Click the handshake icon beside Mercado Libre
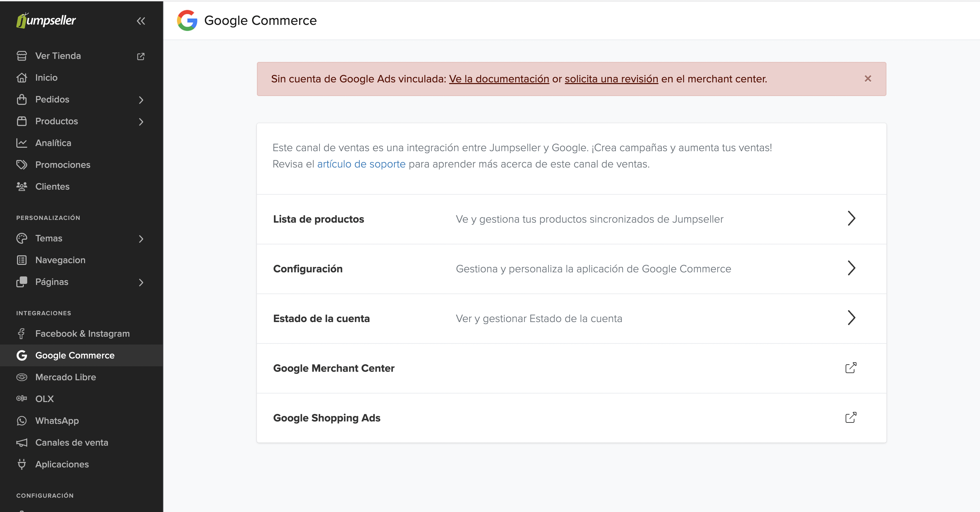Viewport: 980px width, 512px height. (x=22, y=377)
